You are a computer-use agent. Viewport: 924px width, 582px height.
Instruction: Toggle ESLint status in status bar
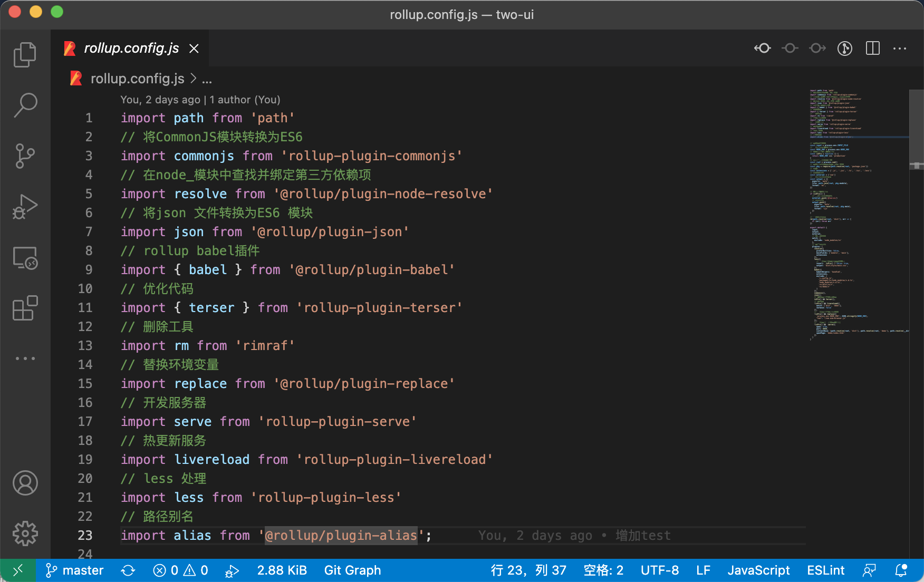pos(825,570)
